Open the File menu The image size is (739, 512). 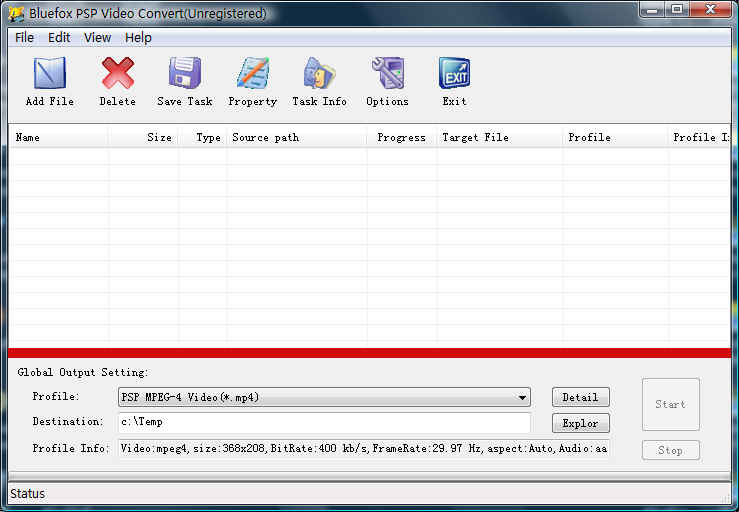(25, 38)
